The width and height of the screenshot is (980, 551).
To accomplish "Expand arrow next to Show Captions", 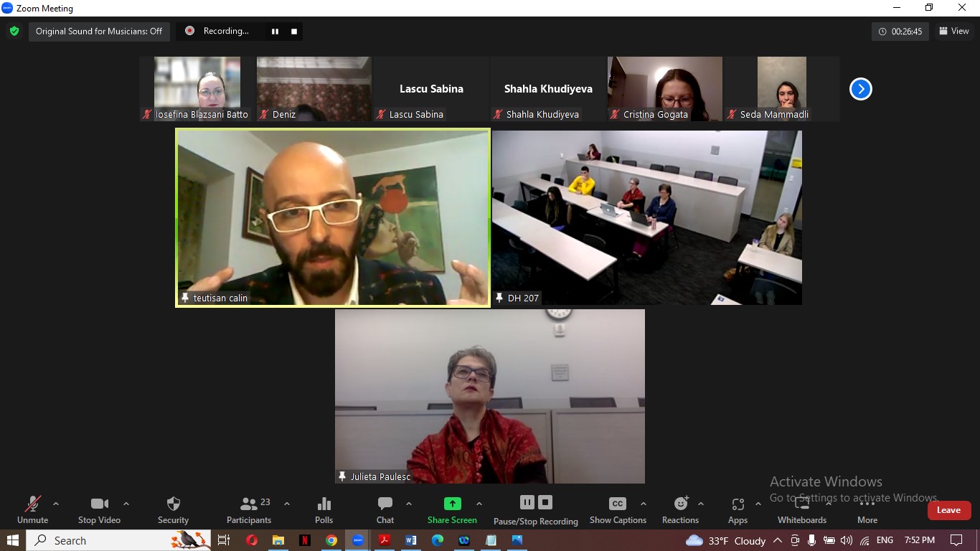I will click(x=644, y=504).
